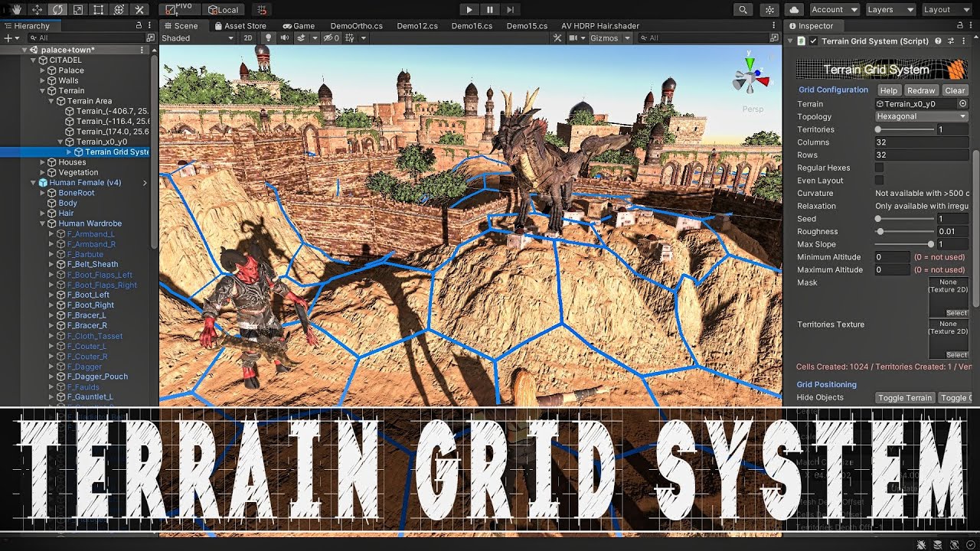Image resolution: width=980 pixels, height=551 pixels.
Task: Select the Rect transform tool
Action: click(x=98, y=10)
